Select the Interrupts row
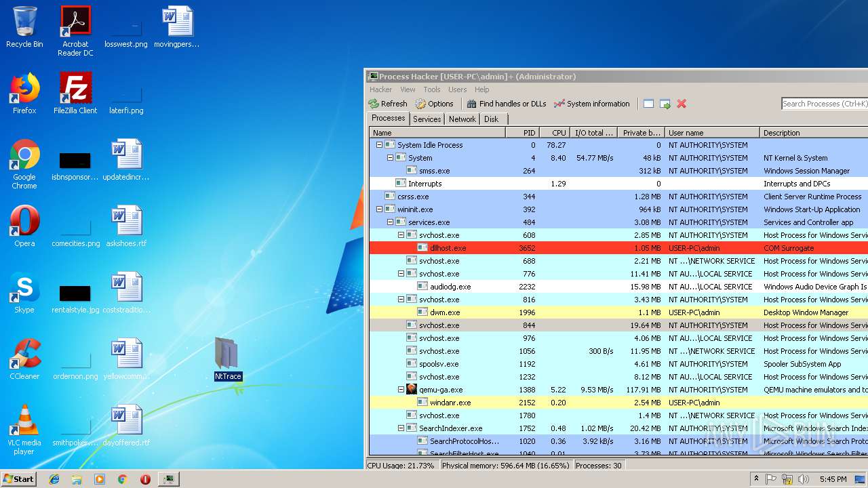The image size is (868, 488). 618,184
